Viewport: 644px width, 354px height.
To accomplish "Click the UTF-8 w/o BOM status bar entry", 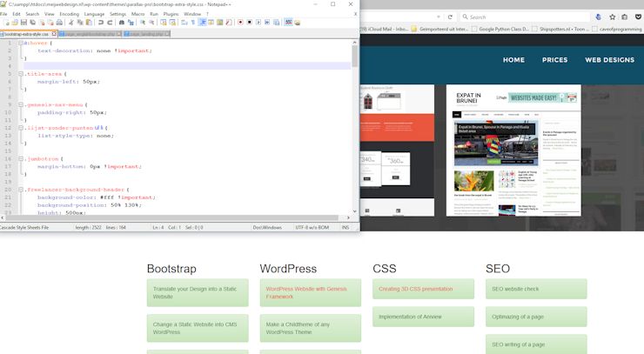I will [x=312, y=227].
